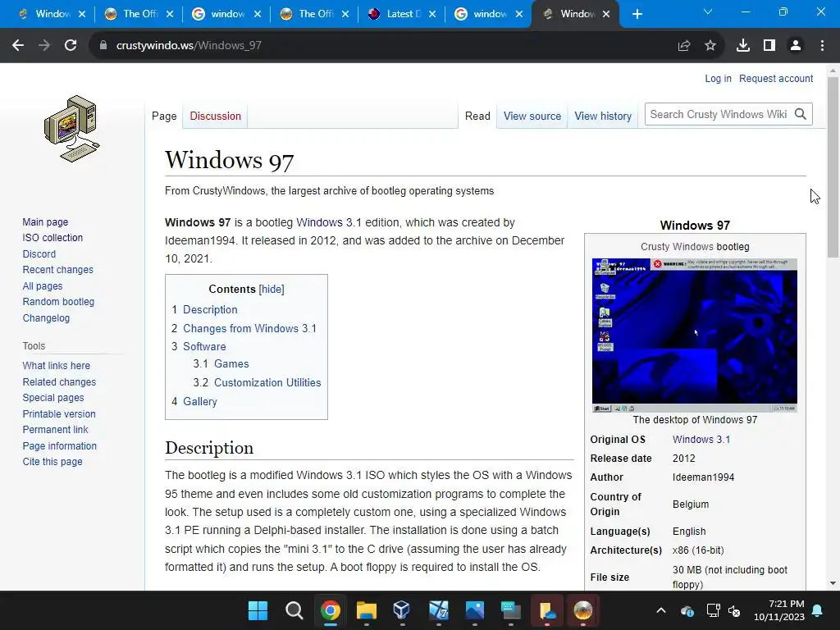840x630 pixels.
Task: Click the browser forward arrow
Action: tap(44, 46)
